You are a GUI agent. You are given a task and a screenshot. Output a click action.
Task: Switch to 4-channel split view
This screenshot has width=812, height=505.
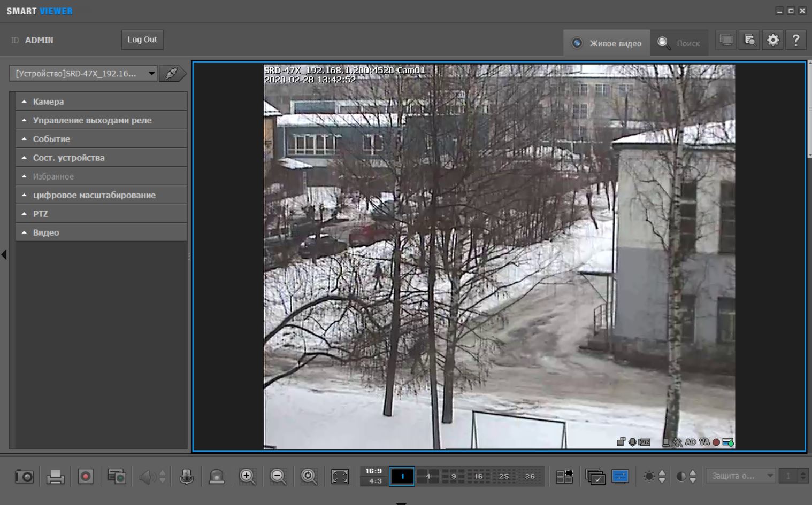coord(428,476)
